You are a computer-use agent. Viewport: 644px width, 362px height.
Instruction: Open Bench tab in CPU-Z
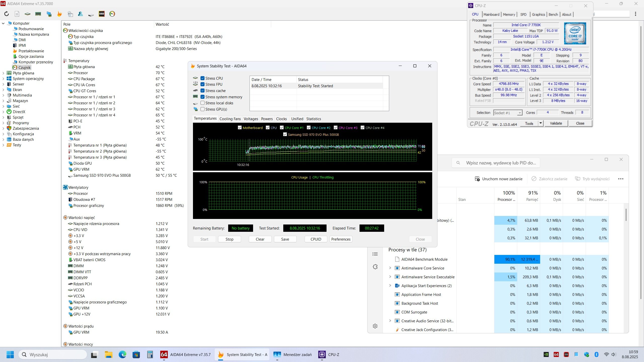pos(553,14)
